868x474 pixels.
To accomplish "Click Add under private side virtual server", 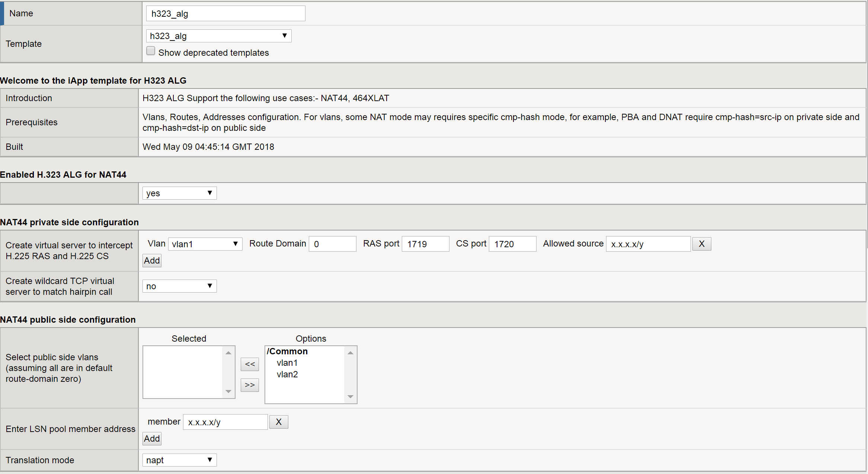I will click(152, 261).
